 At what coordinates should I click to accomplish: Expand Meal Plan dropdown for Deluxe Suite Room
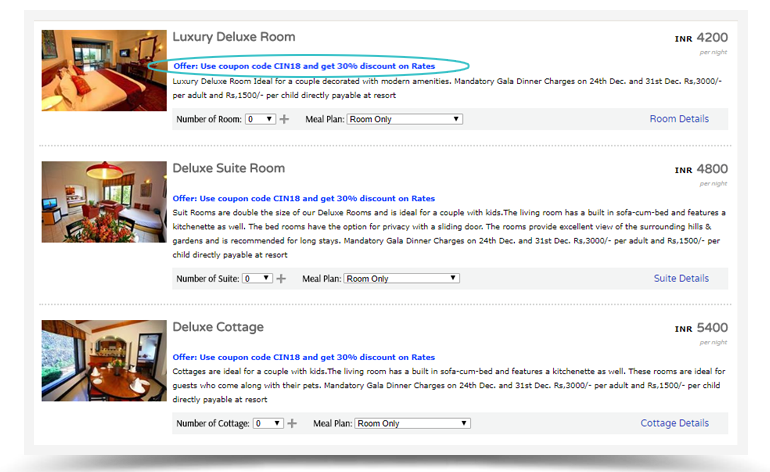click(401, 278)
